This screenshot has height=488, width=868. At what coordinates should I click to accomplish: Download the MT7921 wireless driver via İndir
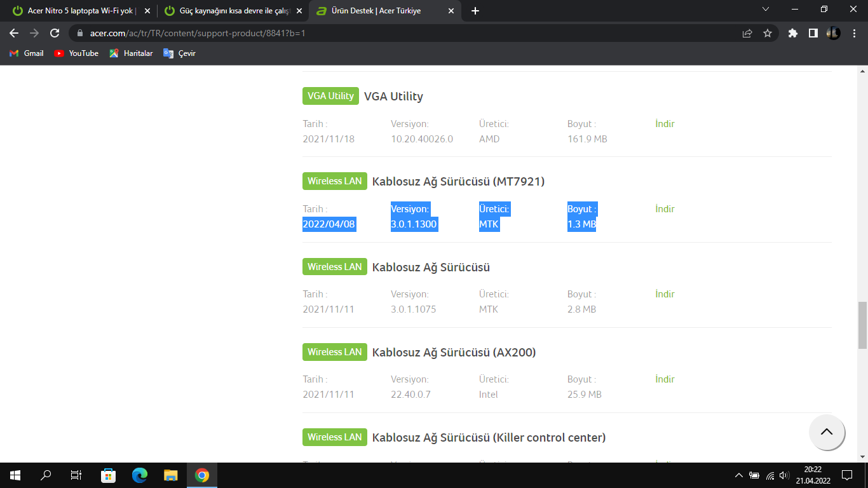click(665, 209)
